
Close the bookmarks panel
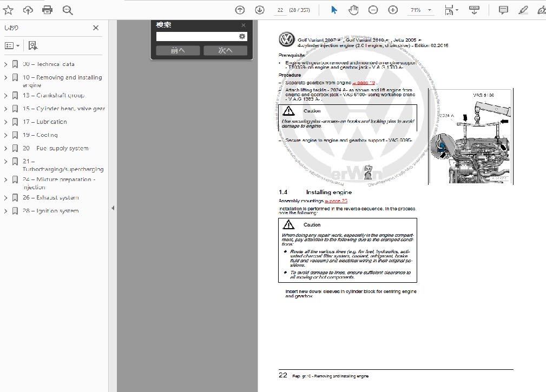click(x=96, y=28)
